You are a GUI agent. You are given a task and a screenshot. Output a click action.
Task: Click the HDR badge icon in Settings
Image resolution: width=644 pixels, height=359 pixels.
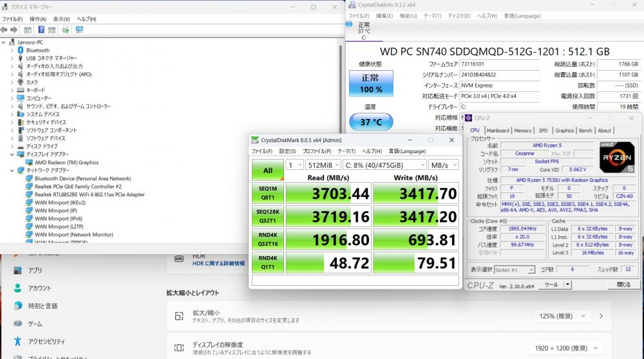click(179, 259)
